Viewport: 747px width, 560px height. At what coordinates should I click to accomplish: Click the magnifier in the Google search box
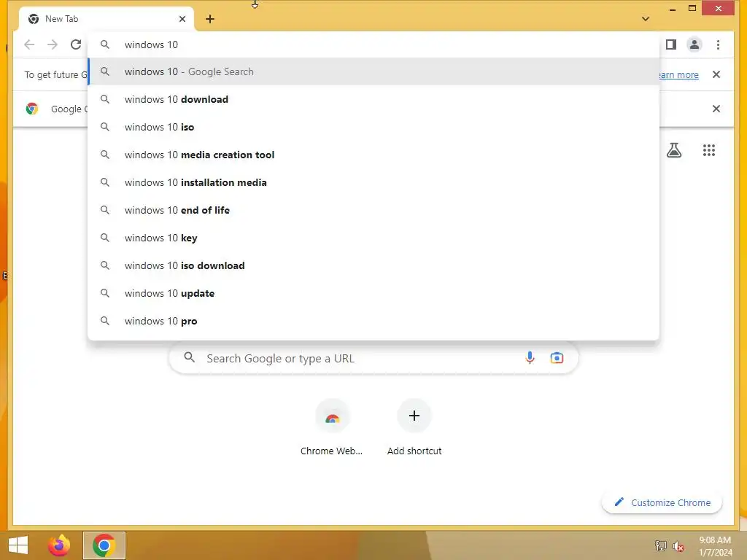[x=189, y=357]
